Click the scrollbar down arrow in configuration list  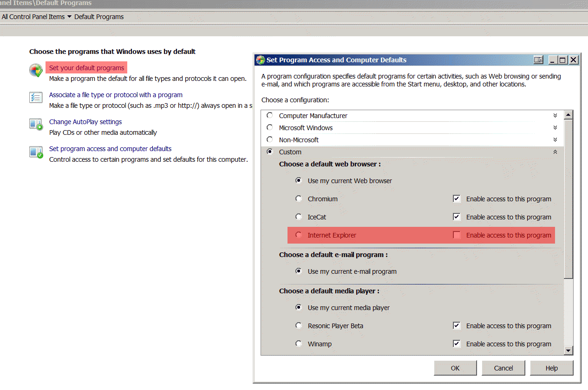click(x=568, y=351)
